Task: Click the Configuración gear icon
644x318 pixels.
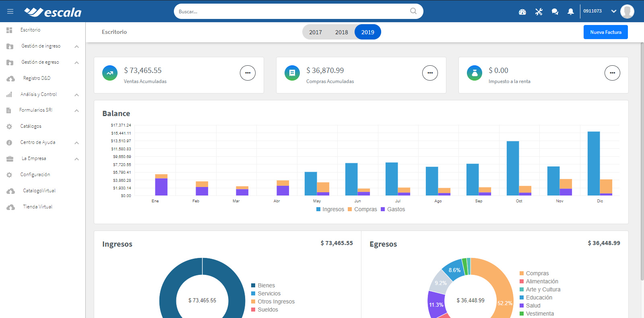Action: pos(9,175)
